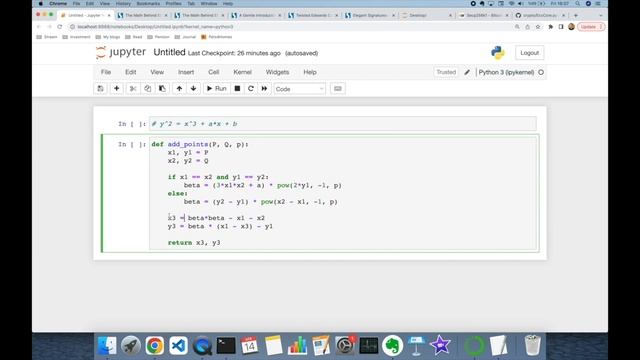Restart the kernel circular arrow icon
This screenshot has width=640, height=360.
251,89
